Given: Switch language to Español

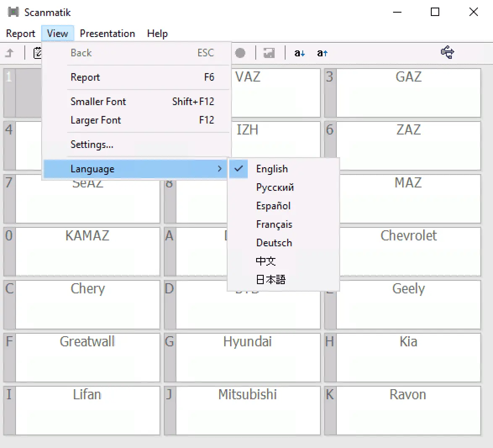Looking at the screenshot, I should pyautogui.click(x=283, y=206).
